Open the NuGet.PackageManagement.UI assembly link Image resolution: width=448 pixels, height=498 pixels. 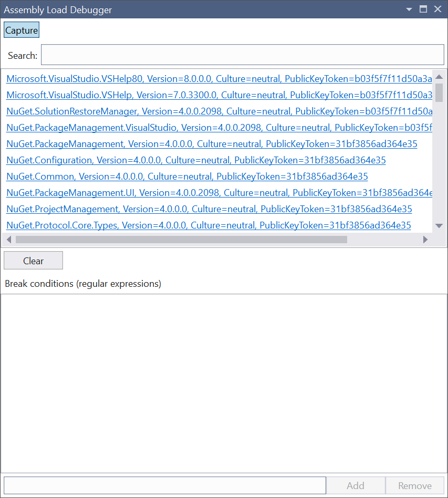point(219,193)
